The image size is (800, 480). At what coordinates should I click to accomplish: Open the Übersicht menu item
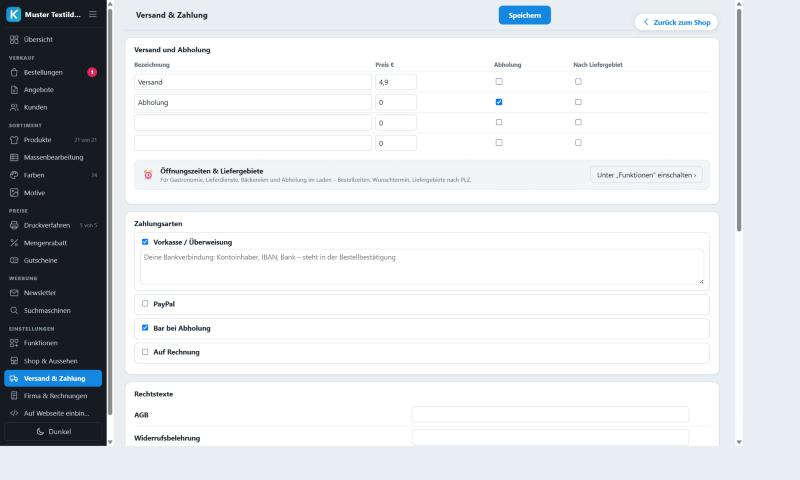(x=53, y=39)
